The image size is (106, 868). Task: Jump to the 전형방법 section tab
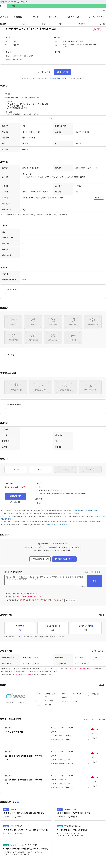[x=82, y=24]
